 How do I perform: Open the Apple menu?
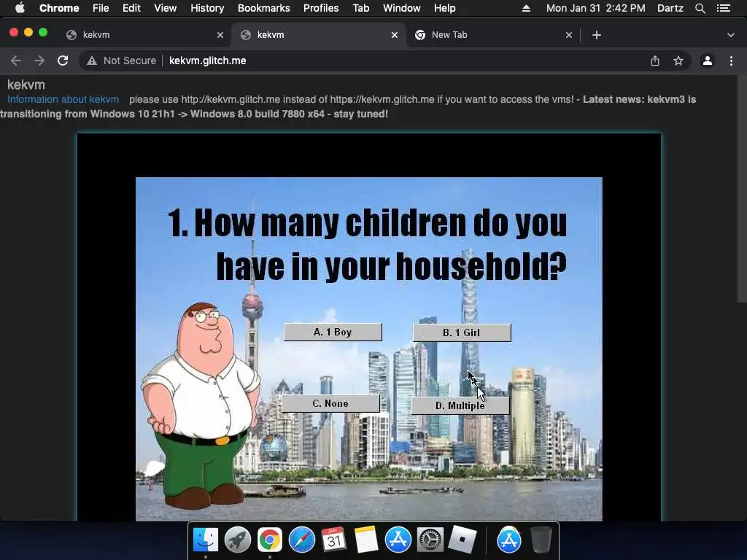(x=20, y=8)
